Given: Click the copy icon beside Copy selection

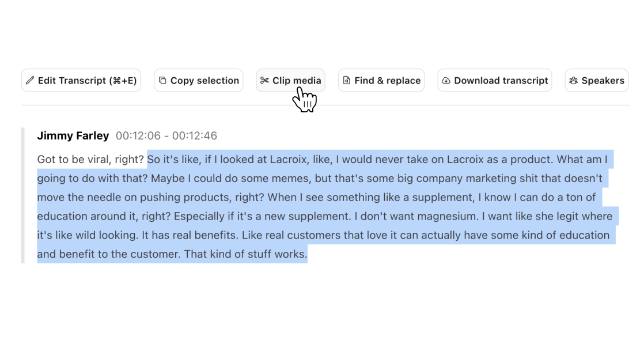Looking at the screenshot, I should (x=162, y=81).
